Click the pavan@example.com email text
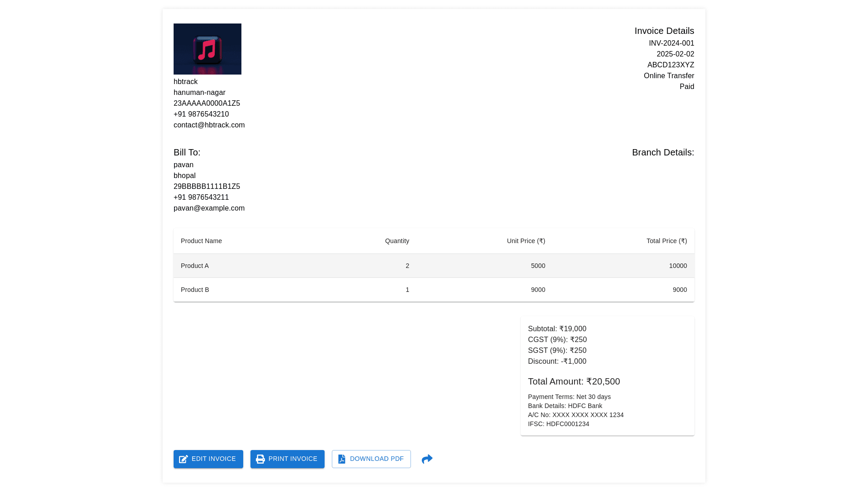Viewport: 868px width, 488px height. tap(209, 208)
